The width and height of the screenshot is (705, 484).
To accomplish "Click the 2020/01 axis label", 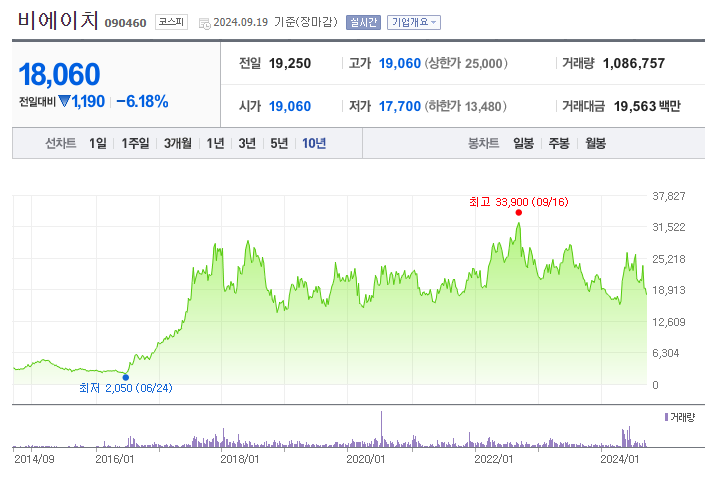I will click(366, 459).
